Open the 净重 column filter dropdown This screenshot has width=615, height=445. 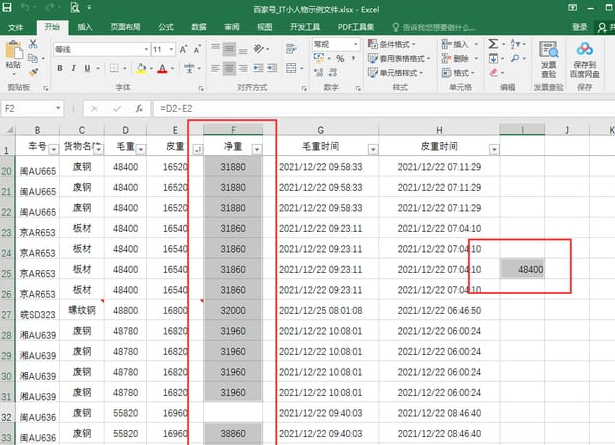257,149
